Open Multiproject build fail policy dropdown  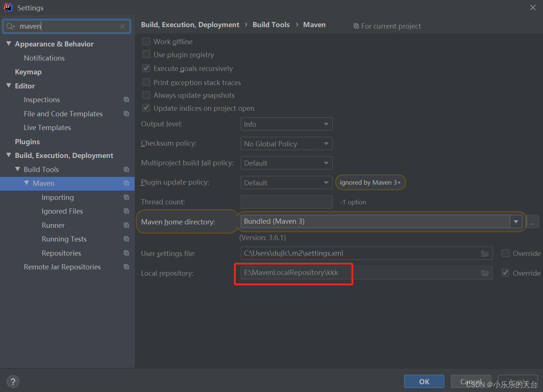click(x=286, y=163)
